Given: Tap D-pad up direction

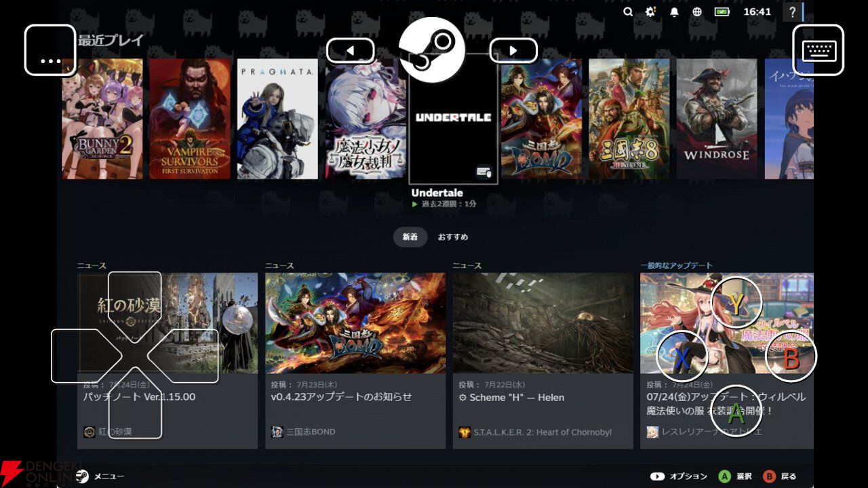Looking at the screenshot, I should pos(135,307).
